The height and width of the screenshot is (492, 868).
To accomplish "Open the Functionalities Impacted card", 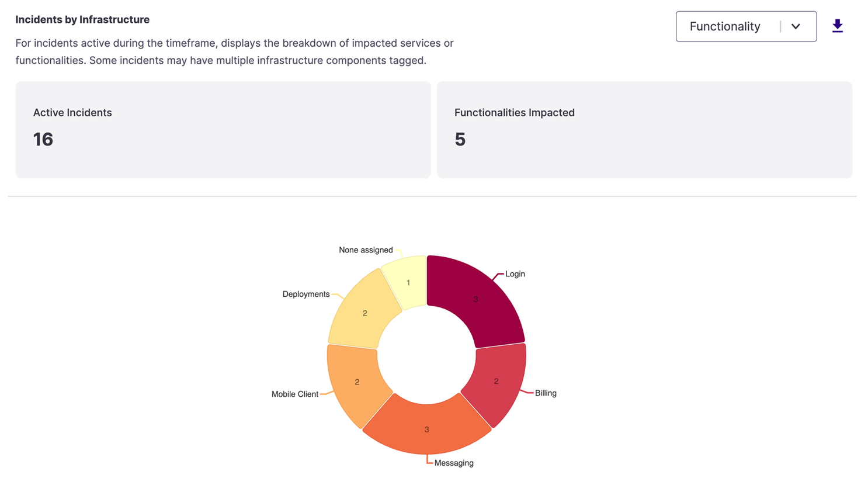I will click(644, 130).
